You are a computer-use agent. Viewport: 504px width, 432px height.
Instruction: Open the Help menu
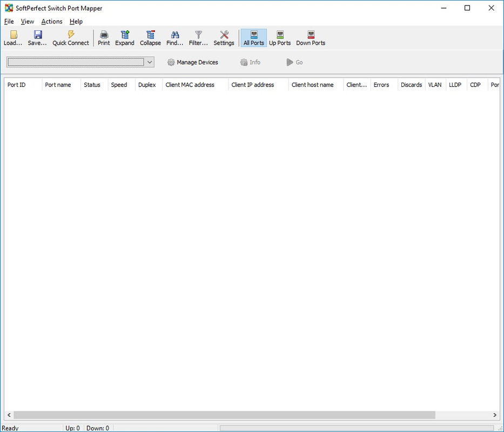click(76, 22)
